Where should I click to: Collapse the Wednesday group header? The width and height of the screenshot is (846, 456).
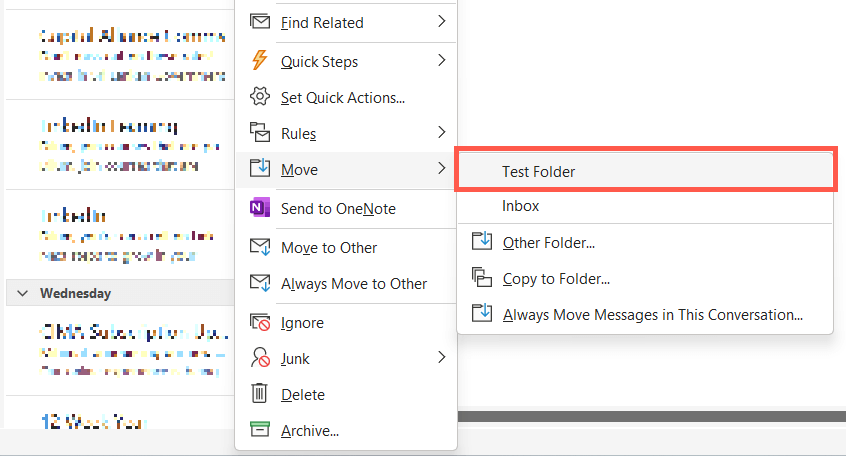[22, 293]
